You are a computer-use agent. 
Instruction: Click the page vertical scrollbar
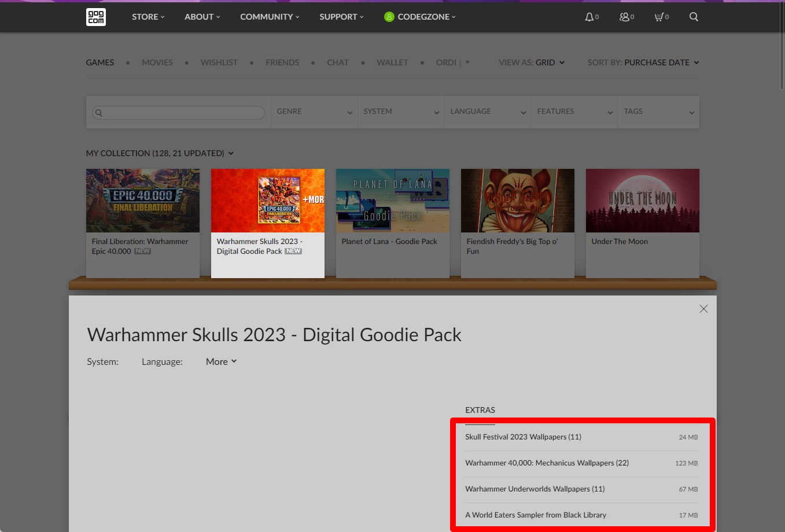click(782, 46)
